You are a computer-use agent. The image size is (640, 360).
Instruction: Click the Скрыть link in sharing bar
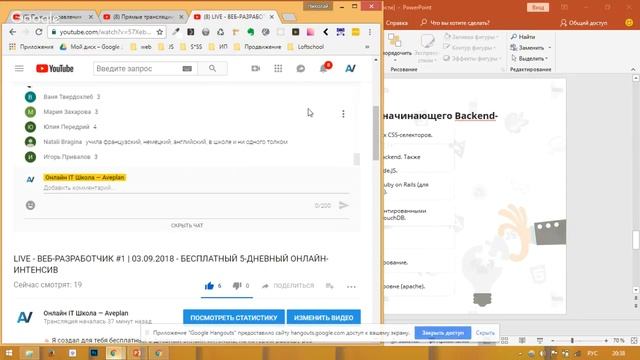[485, 333]
